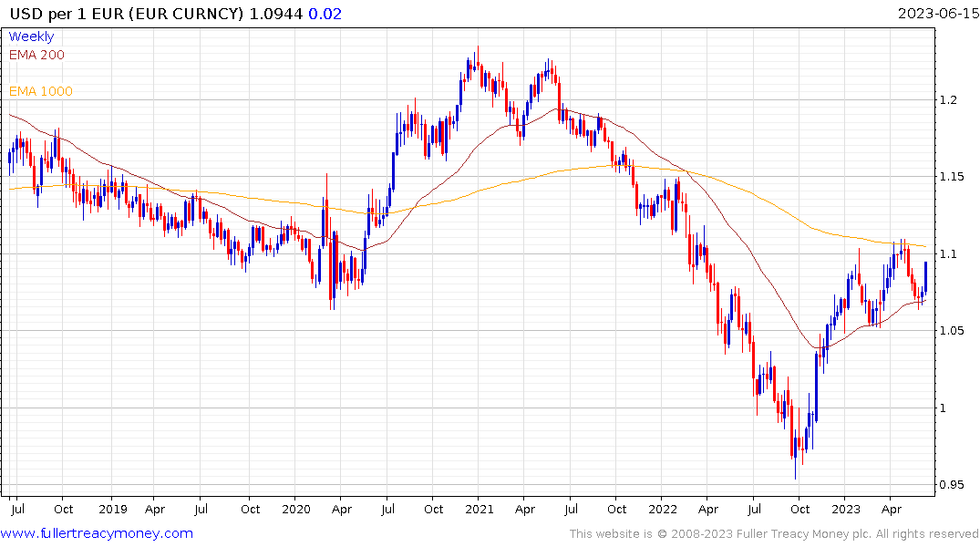Image resolution: width=980 pixels, height=547 pixels.
Task: Click the 1.05 price axis label
Action: point(951,331)
